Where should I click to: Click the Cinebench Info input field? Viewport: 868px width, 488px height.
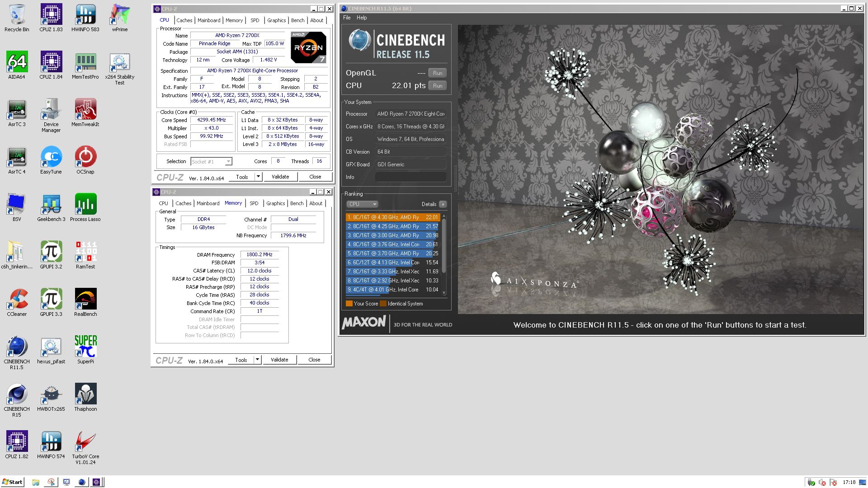(411, 177)
